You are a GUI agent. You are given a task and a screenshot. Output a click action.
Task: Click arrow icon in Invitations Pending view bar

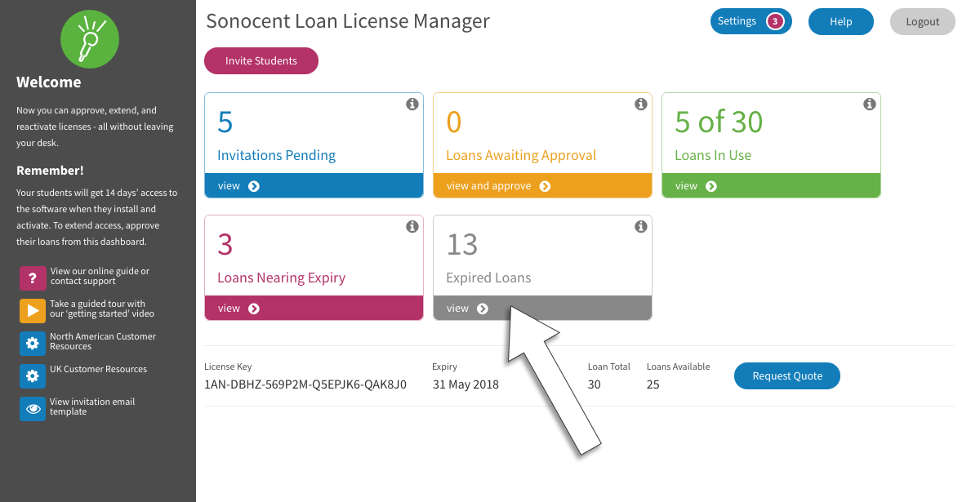tap(254, 186)
